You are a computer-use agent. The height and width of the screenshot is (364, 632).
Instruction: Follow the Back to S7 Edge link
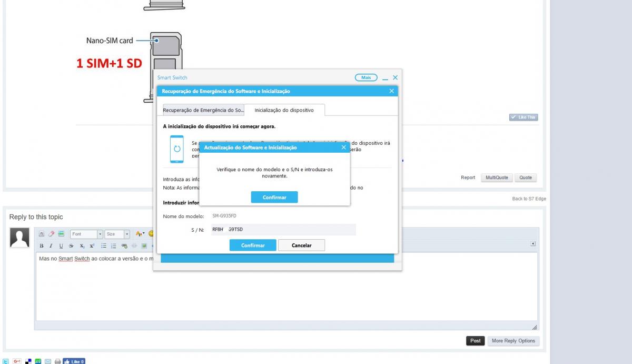pos(529,199)
